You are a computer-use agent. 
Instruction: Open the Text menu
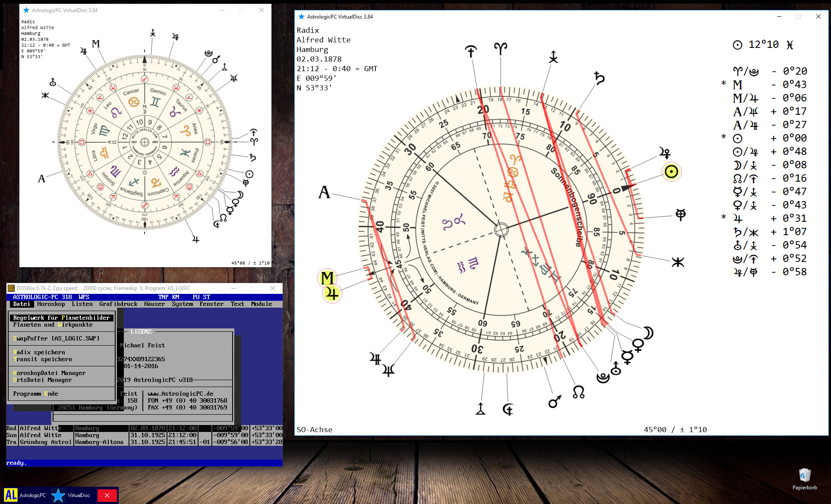(x=237, y=304)
